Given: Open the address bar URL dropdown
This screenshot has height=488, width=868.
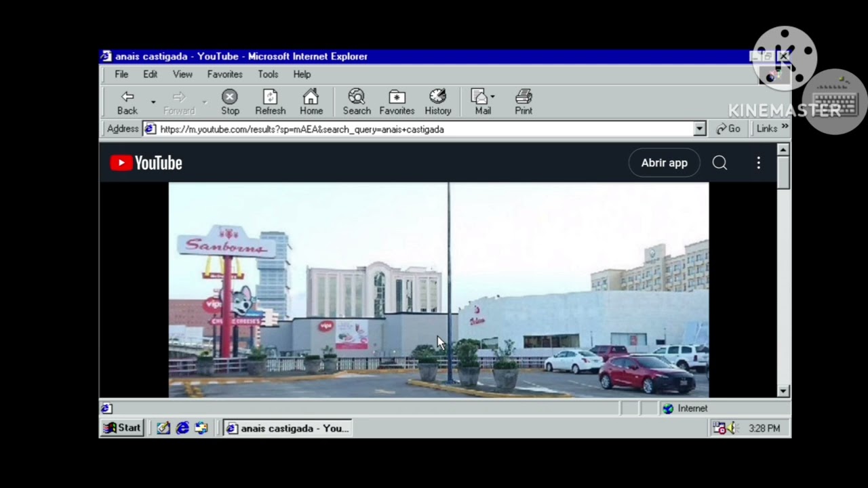Looking at the screenshot, I should point(700,129).
